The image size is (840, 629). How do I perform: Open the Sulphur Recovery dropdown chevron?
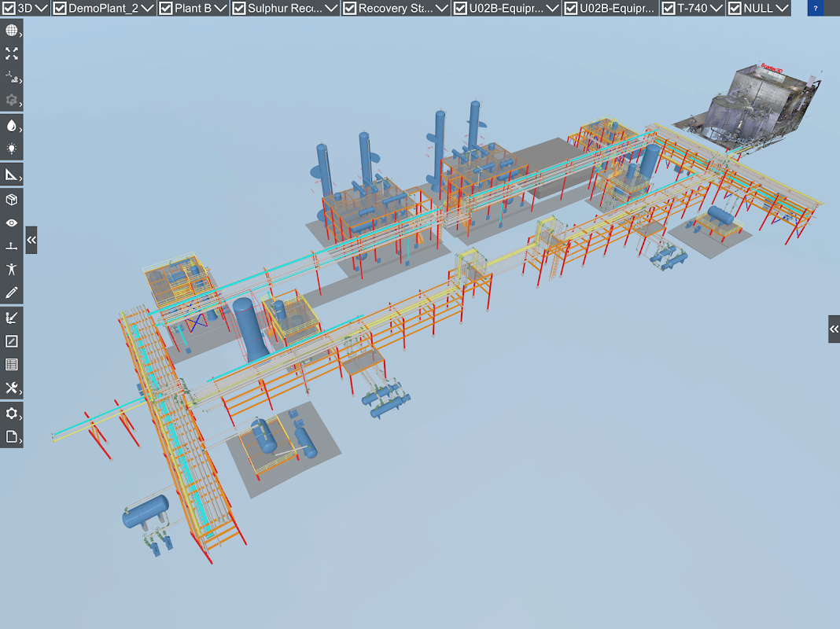(331, 8)
